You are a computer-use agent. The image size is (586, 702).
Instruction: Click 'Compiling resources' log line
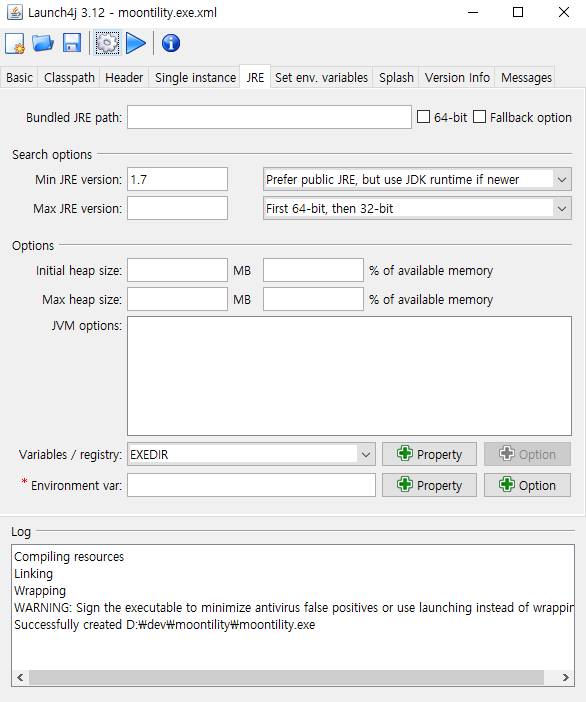69,556
